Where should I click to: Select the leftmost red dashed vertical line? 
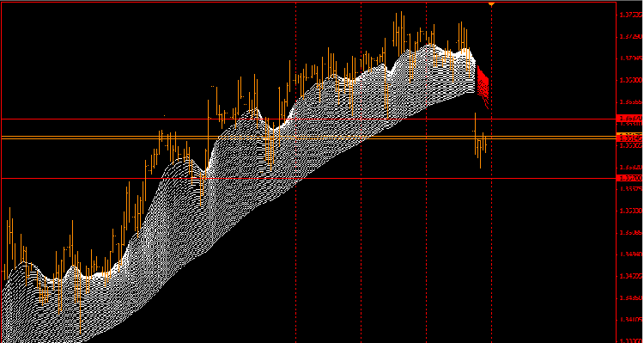pos(295,173)
